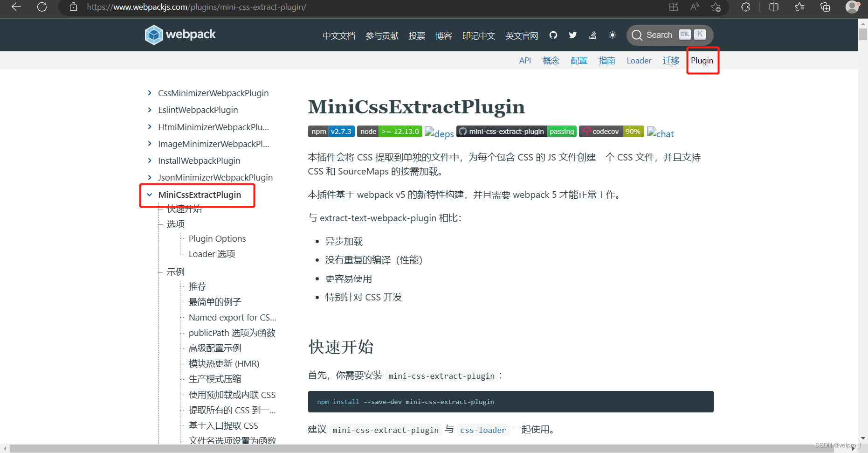Switch to the Loader documentation tab
The width and height of the screenshot is (868, 453).
click(x=639, y=60)
